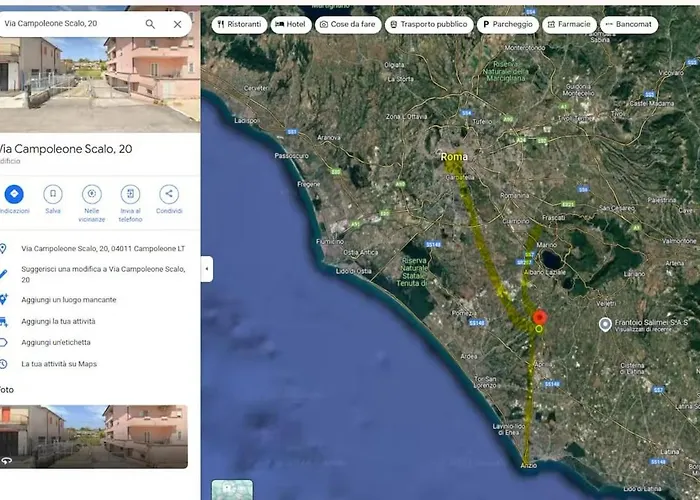Screen dimensions: 700x500
Task: Click the Fiumicino label on map
Action: point(330,242)
